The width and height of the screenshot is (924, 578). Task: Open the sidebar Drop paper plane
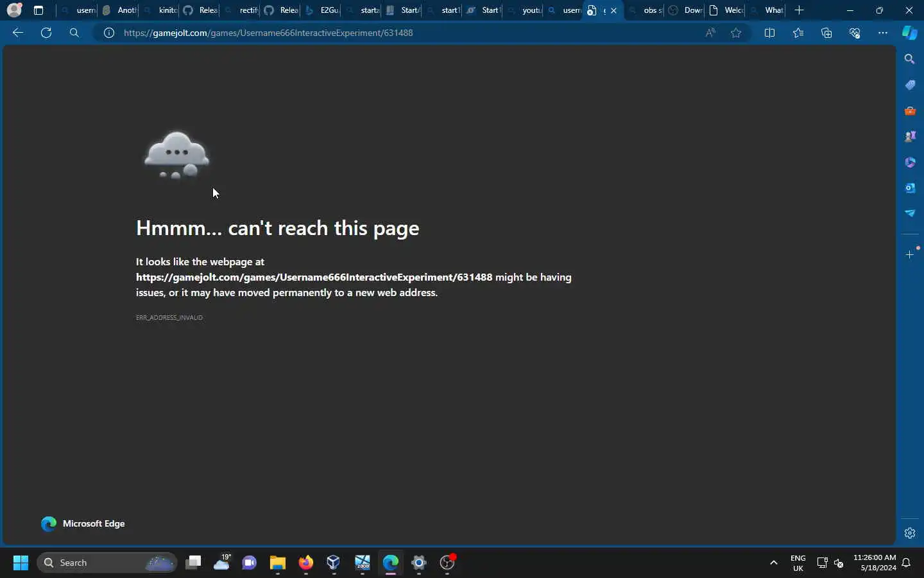click(910, 213)
